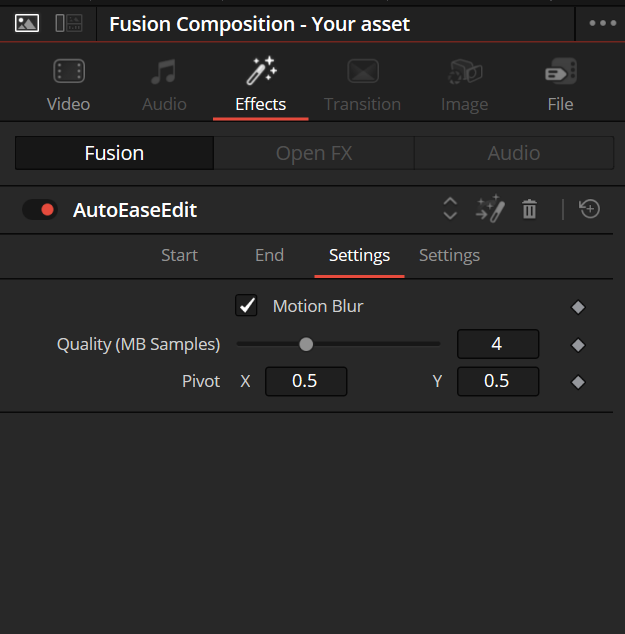Viewport: 625px width, 634px height.
Task: Reorder AutoEaseEdit using up-down arrows
Action: (x=450, y=209)
